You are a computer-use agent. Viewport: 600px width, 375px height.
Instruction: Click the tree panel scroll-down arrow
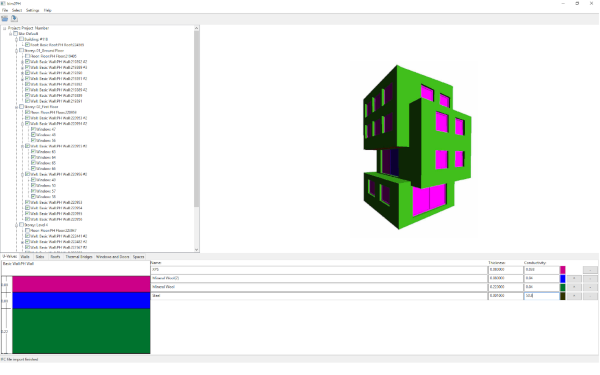coord(196,249)
